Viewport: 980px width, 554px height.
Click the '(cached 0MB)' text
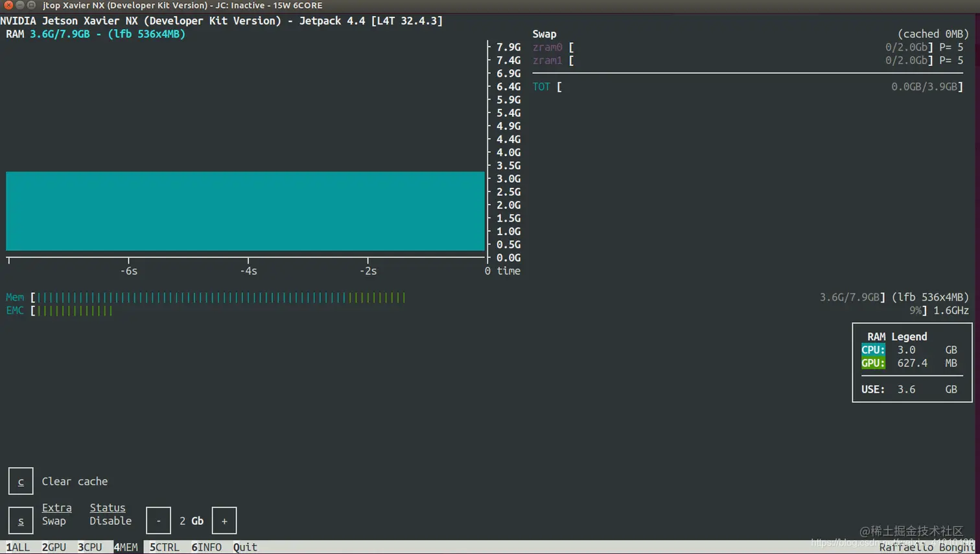(x=933, y=34)
